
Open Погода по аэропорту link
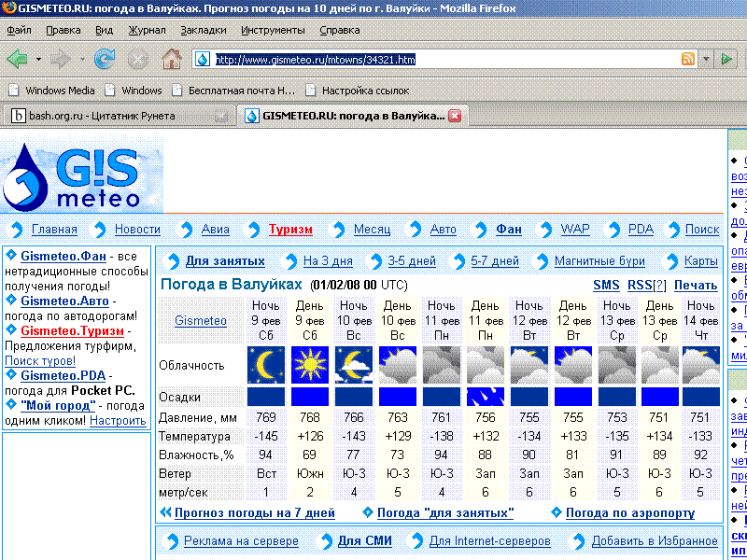tap(630, 512)
